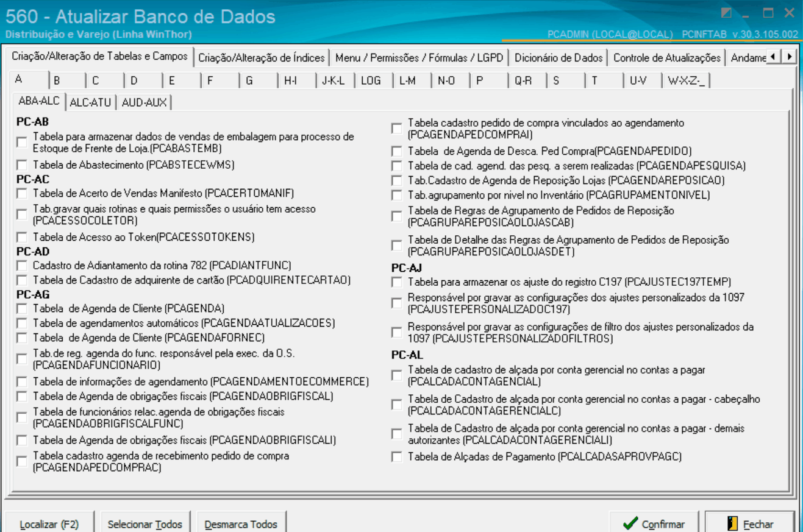Open Dicionário de Dados tab
This screenshot has height=532, width=803.
(559, 58)
